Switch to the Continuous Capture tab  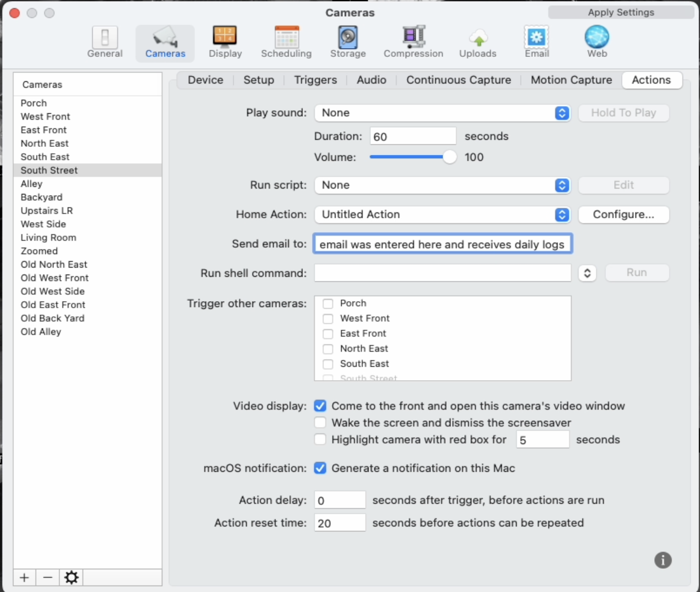459,80
